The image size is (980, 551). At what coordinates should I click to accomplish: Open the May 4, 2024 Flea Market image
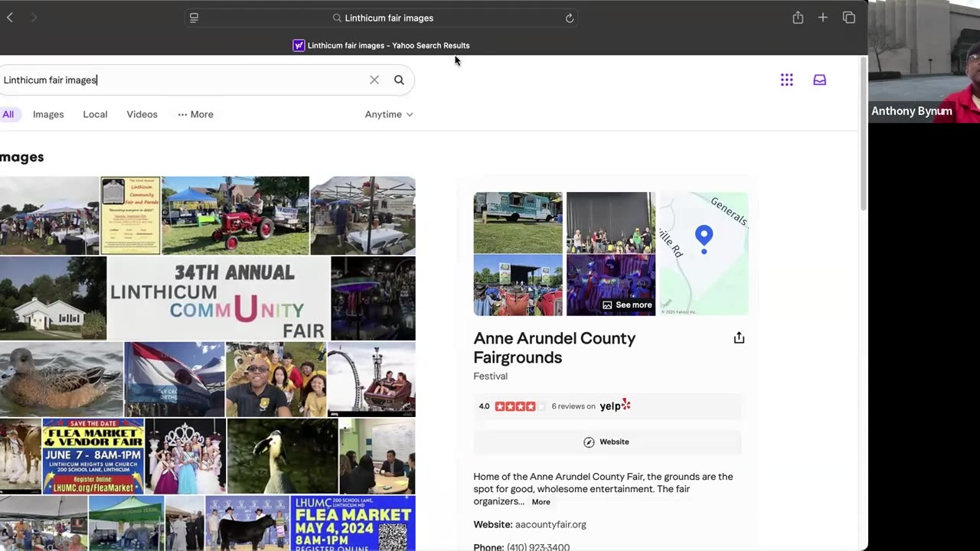[x=353, y=523]
